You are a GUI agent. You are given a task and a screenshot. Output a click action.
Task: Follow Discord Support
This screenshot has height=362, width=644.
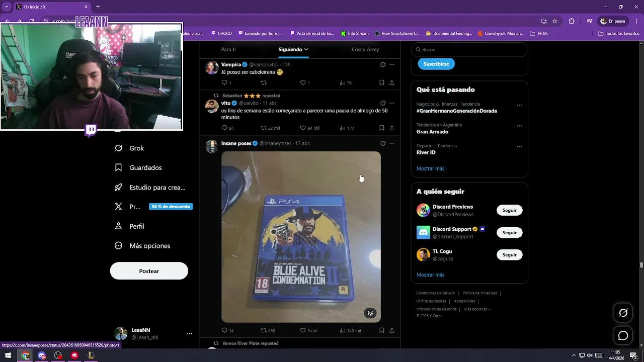click(x=509, y=233)
